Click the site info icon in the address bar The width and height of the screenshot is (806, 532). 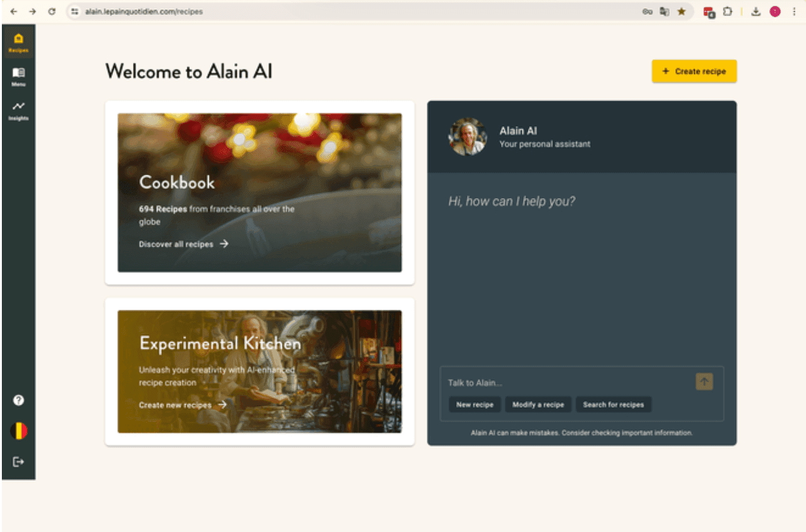(74, 11)
